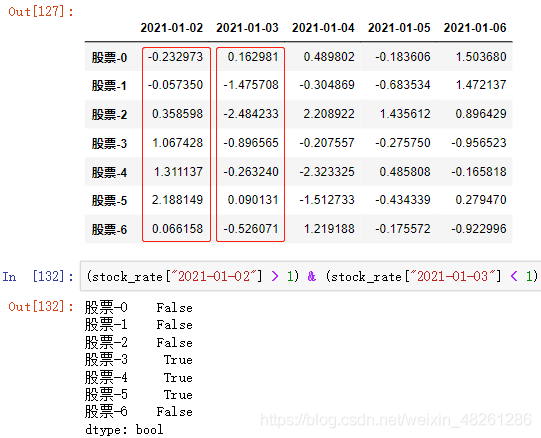This screenshot has width=541, height=438.
Task: Pick the cell 0.066158 in row 股票-6
Action: (x=177, y=229)
